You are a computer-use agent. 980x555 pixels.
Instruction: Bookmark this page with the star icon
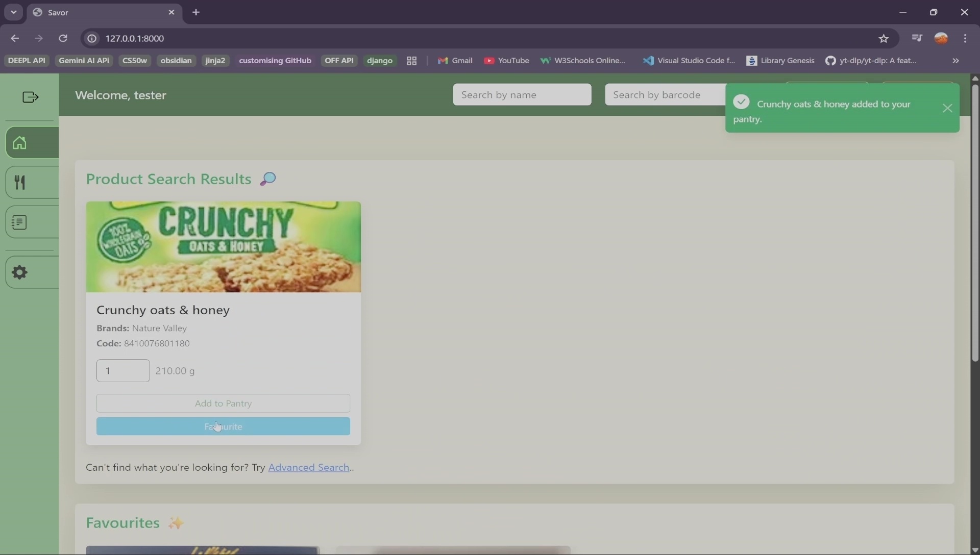click(884, 38)
